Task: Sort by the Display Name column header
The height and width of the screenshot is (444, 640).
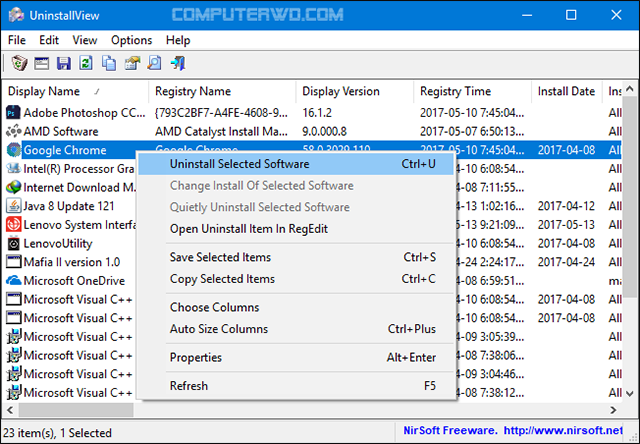Action: tap(76, 91)
